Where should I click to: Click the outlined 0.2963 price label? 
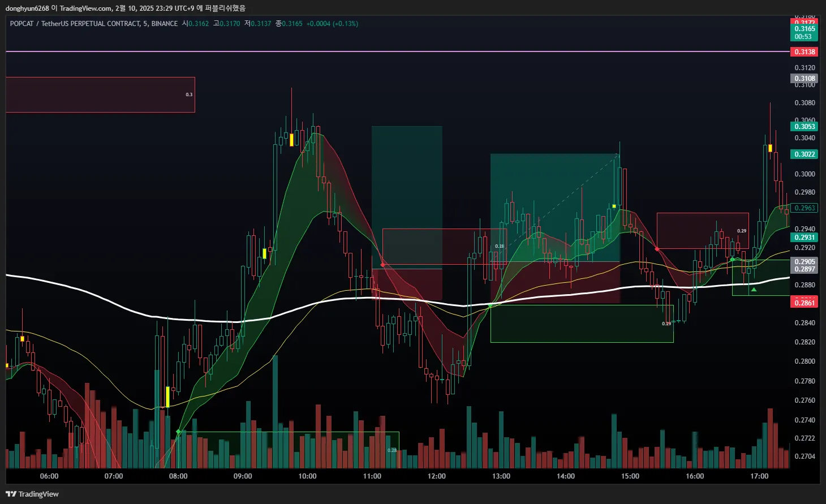click(x=804, y=208)
